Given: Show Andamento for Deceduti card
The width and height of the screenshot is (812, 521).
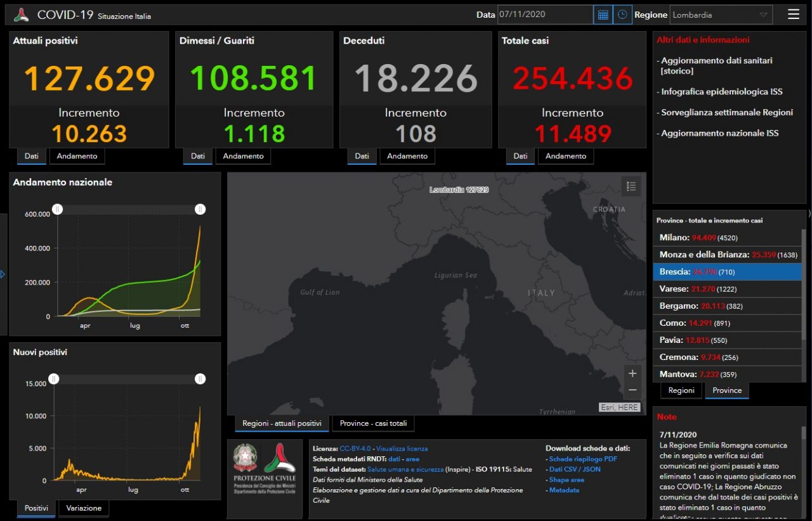Looking at the screenshot, I should tap(407, 156).
